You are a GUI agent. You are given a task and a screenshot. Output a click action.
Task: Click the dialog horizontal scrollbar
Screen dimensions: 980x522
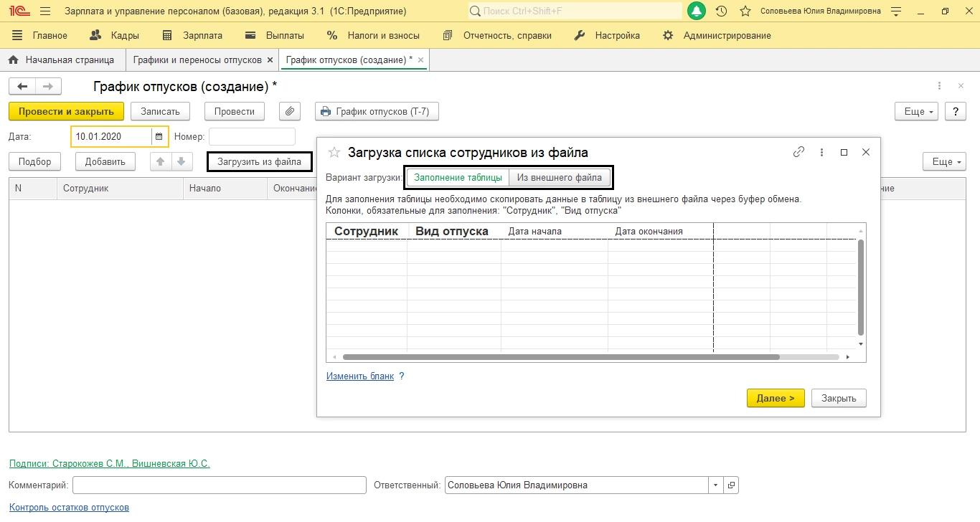[x=560, y=356]
